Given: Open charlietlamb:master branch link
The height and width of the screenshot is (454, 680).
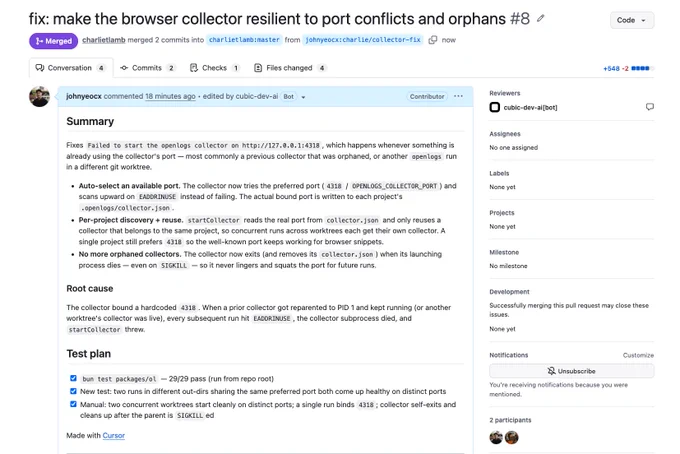Looking at the screenshot, I should tap(244, 40).
